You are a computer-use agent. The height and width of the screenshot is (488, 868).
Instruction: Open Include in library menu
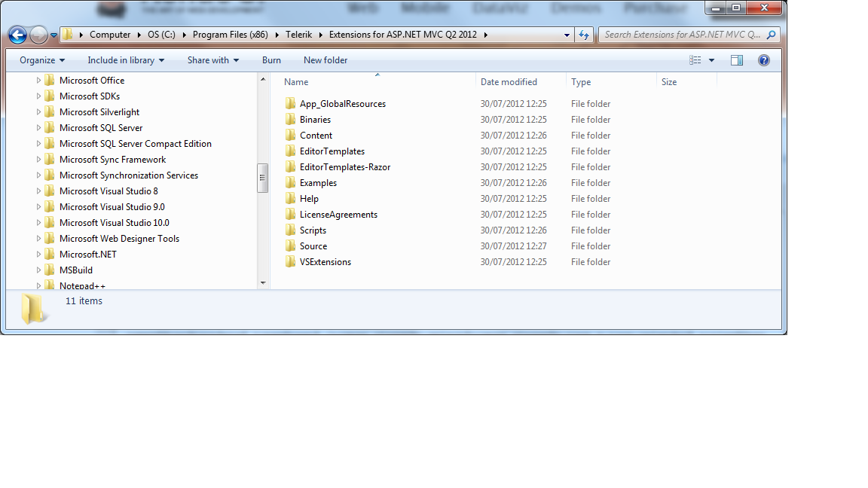coord(126,60)
